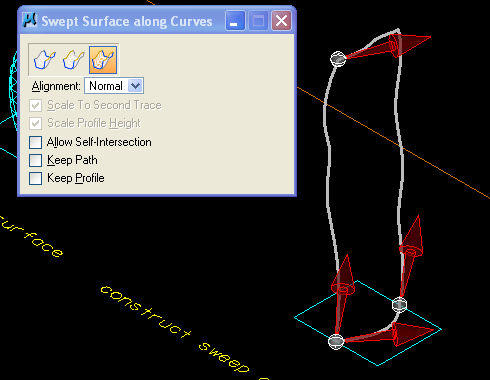Click the top-left grey sphere handle

coord(338,59)
